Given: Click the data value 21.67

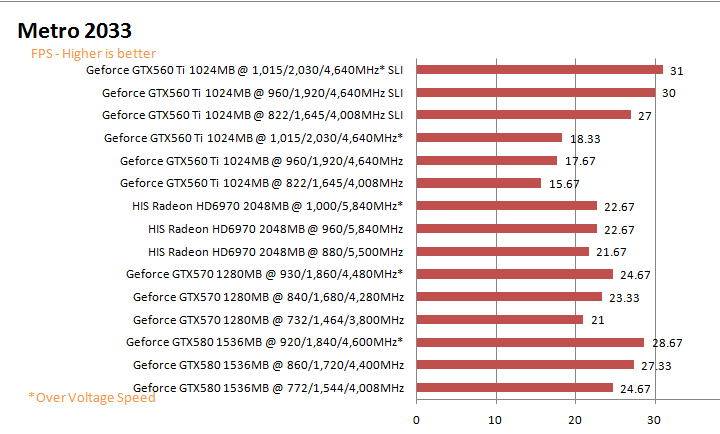Looking at the screenshot, I should point(611,252).
